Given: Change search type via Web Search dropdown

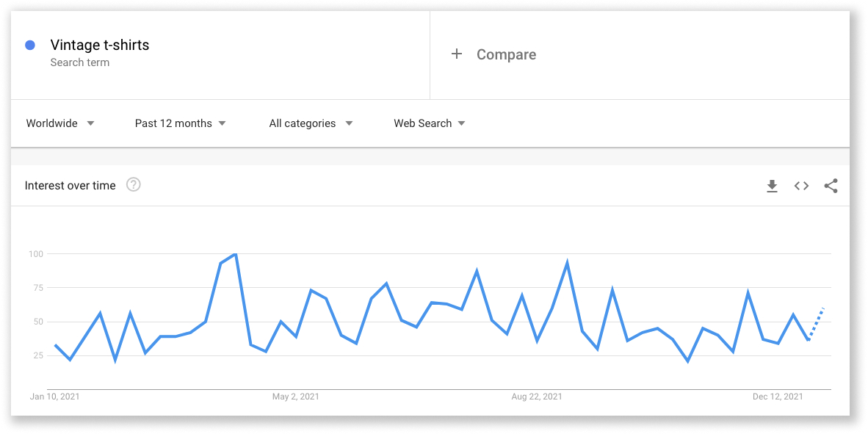Looking at the screenshot, I should [x=429, y=123].
